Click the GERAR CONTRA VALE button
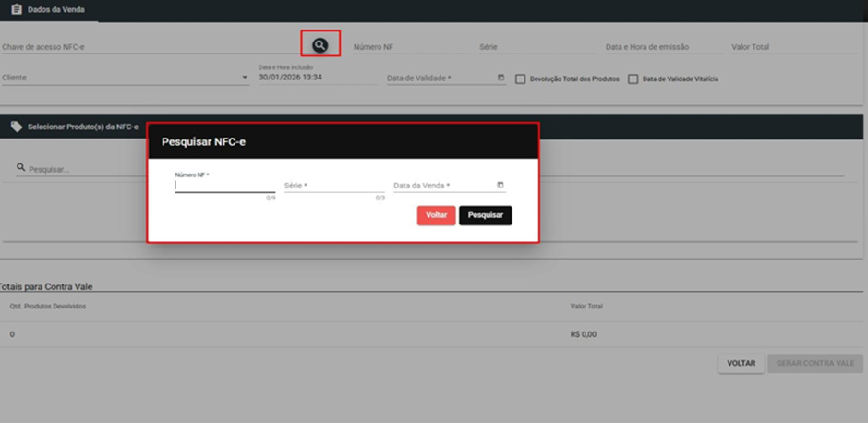The image size is (868, 423). (x=815, y=363)
